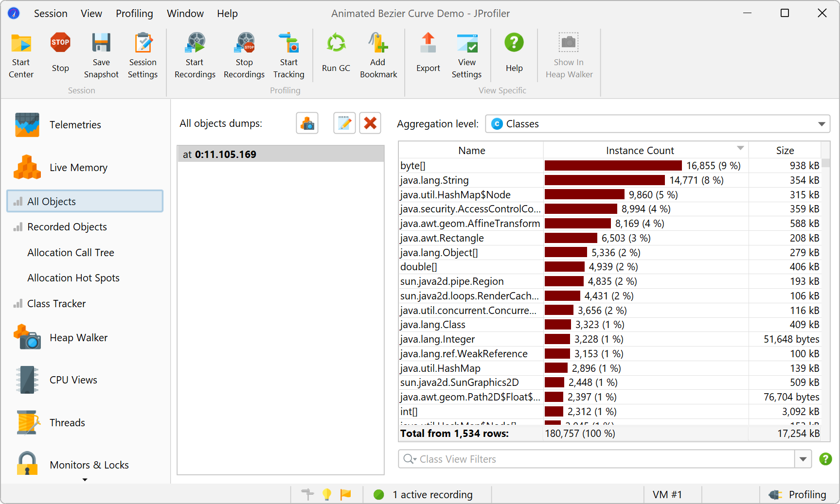Screen dimensions: 840x504
Task: Take a new all objects dump
Action: click(x=307, y=123)
